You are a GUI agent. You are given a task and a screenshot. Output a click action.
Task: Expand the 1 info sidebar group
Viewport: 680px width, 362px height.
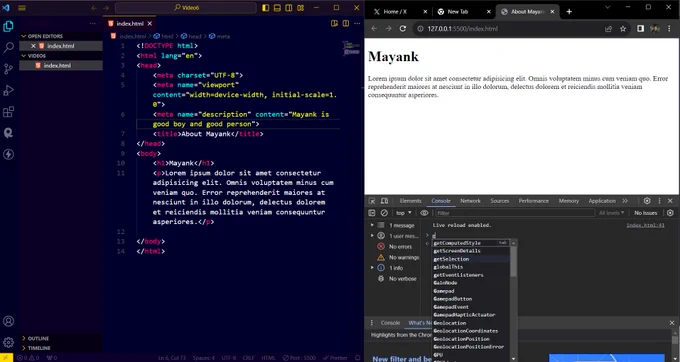pos(372,268)
